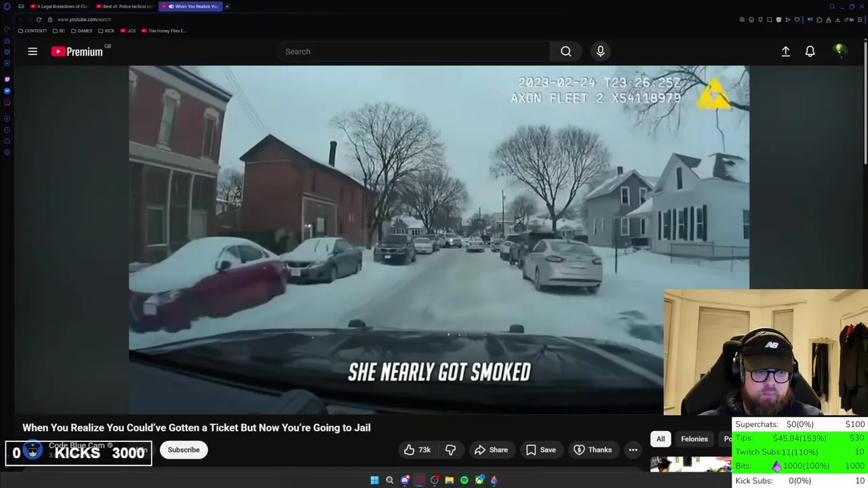This screenshot has height=488, width=868.
Task: Open browser downloads icon
Action: coord(837,20)
